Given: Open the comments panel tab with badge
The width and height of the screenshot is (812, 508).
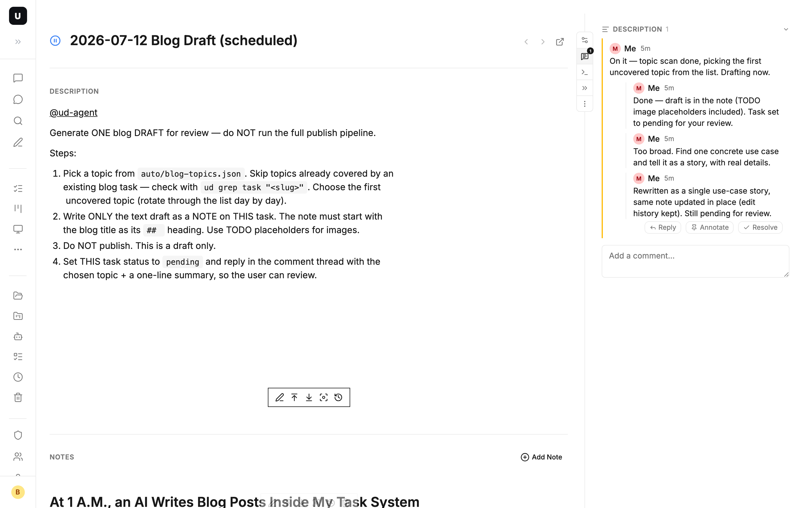Looking at the screenshot, I should point(584,56).
